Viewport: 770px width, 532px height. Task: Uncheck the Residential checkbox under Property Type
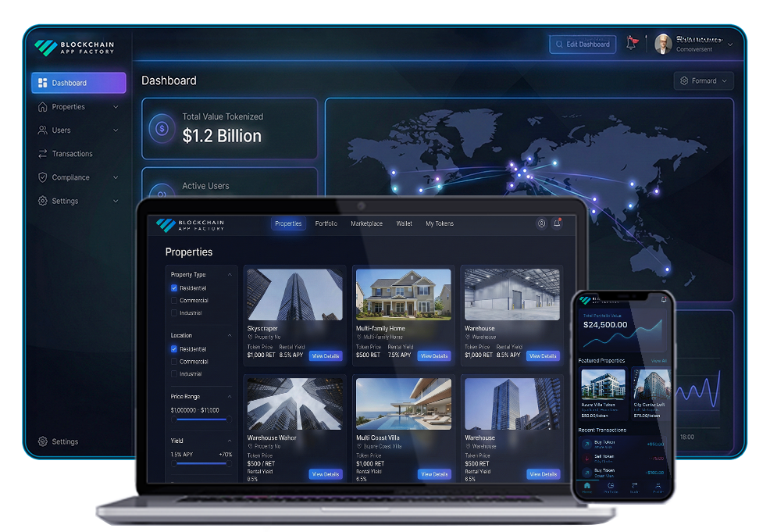click(174, 289)
